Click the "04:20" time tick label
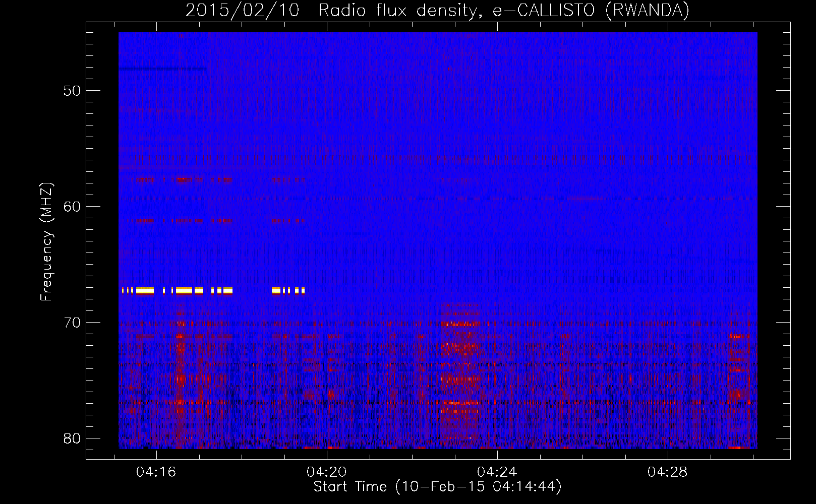This screenshot has height=504, width=816. tap(327, 472)
